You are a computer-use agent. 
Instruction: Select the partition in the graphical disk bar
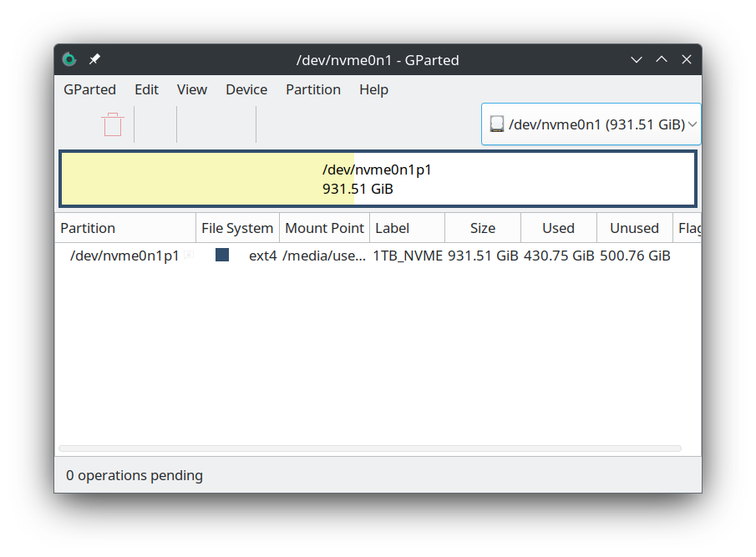[x=378, y=179]
